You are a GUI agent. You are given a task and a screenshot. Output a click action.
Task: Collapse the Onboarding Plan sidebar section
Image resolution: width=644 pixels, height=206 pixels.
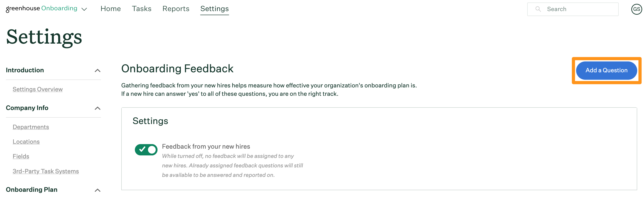(98, 190)
